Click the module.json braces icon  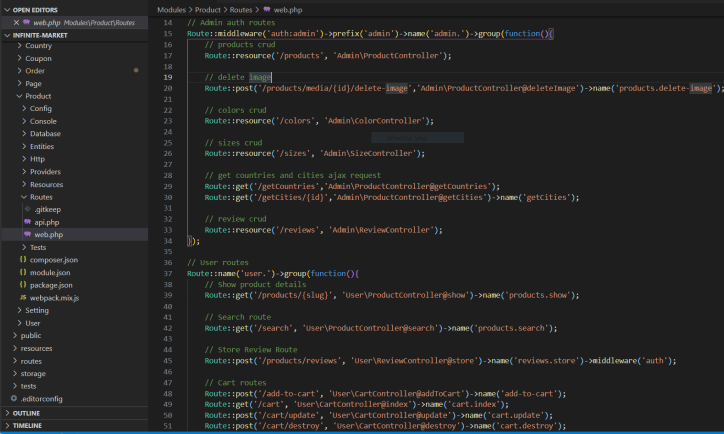coord(23,272)
